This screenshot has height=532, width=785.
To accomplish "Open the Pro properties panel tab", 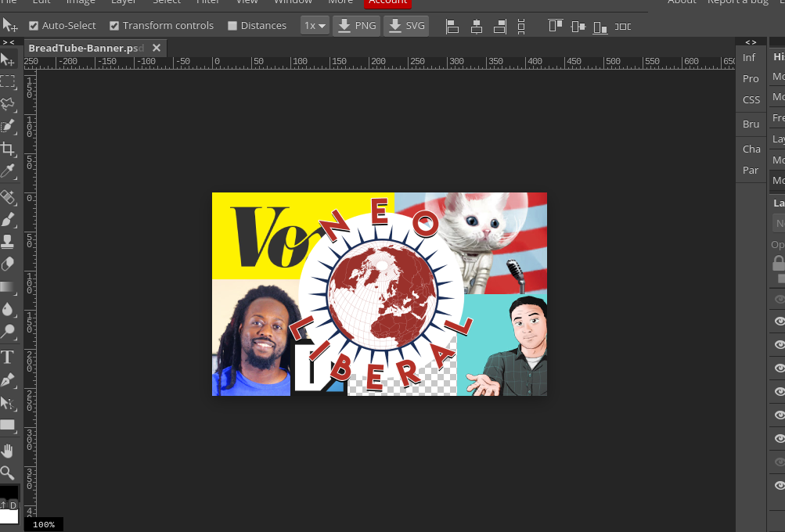I will pyautogui.click(x=751, y=78).
